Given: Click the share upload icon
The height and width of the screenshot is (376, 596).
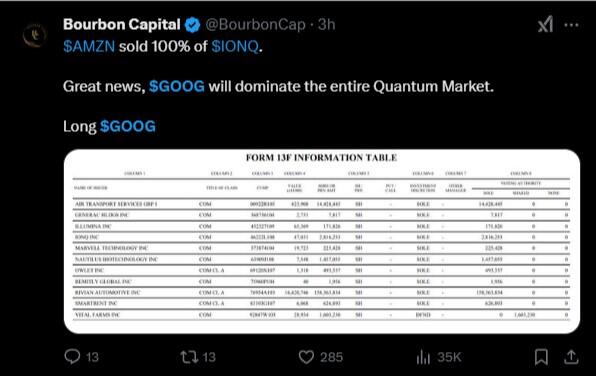Looking at the screenshot, I should point(571,357).
